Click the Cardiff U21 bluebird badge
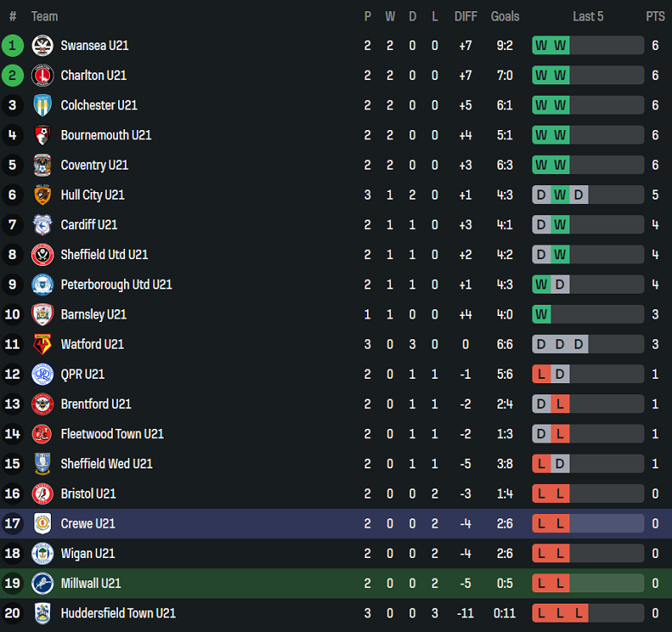672x632 pixels. pos(42,225)
